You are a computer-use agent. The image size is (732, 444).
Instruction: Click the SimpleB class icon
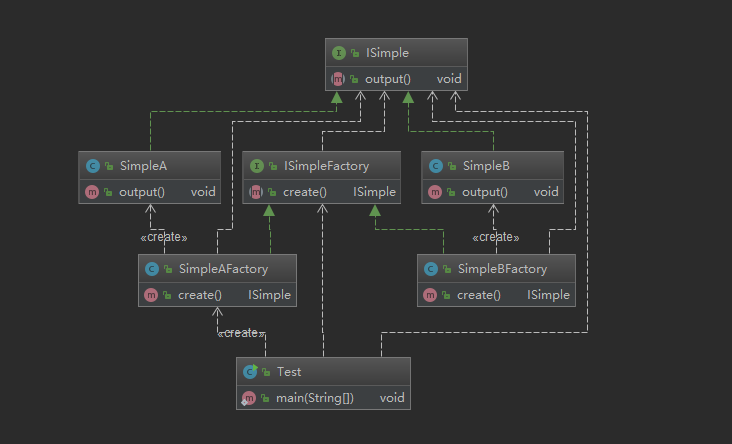(436, 165)
